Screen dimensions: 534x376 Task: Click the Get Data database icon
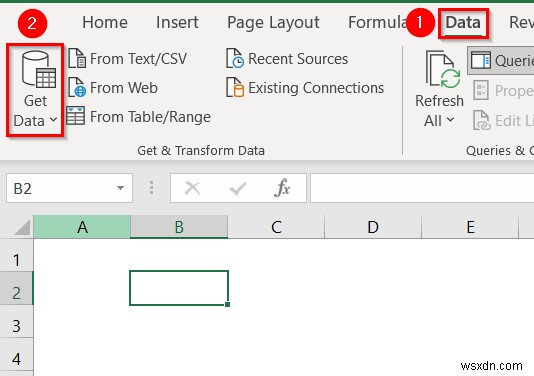pyautogui.click(x=39, y=69)
